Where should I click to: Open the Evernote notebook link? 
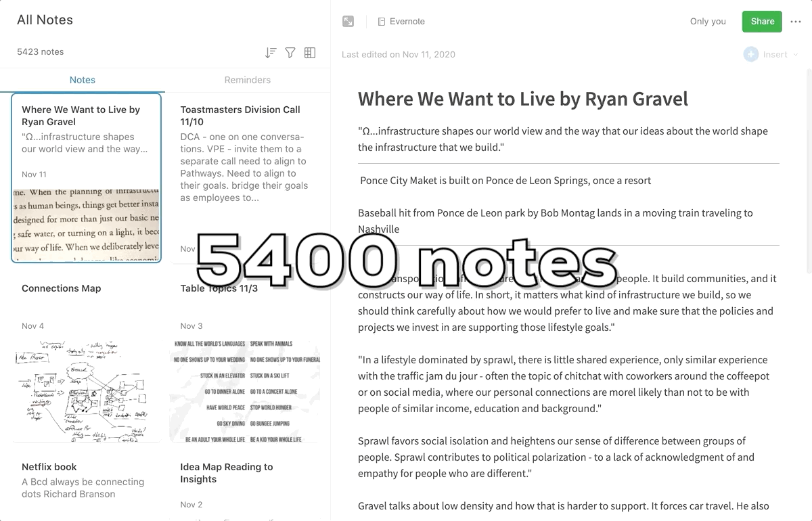click(401, 22)
